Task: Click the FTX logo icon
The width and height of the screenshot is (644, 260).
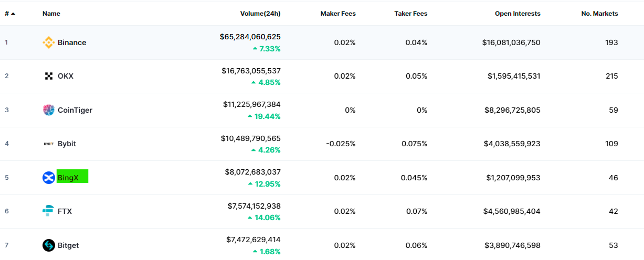Action: click(49, 211)
